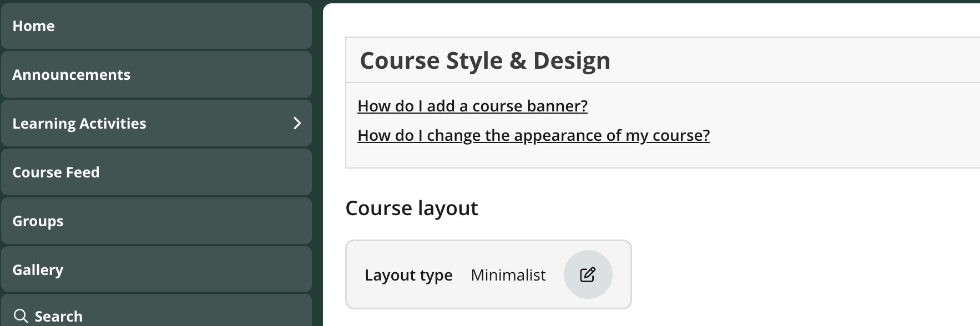Navigate to Groups in the sidebar
Image resolution: width=980 pixels, height=326 pixels.
(x=38, y=221)
